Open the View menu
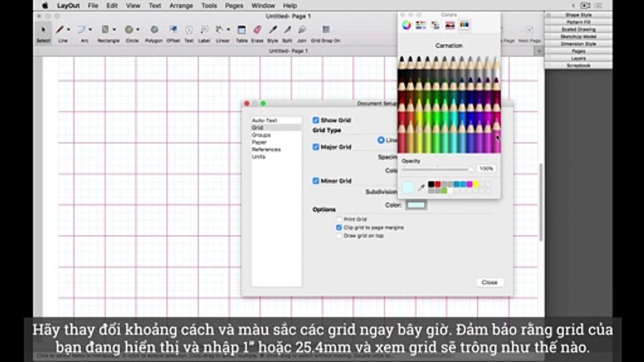This screenshot has height=362, width=644. [x=133, y=6]
